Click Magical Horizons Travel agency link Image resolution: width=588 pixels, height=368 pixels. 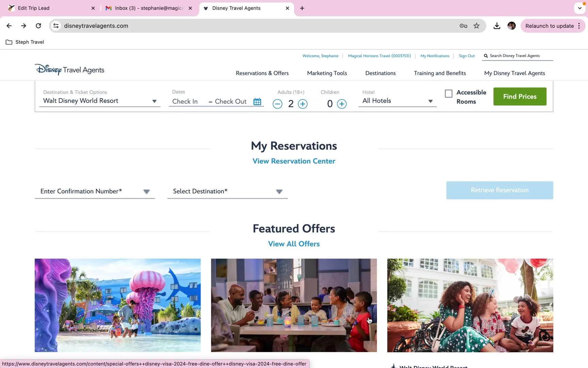379,56
